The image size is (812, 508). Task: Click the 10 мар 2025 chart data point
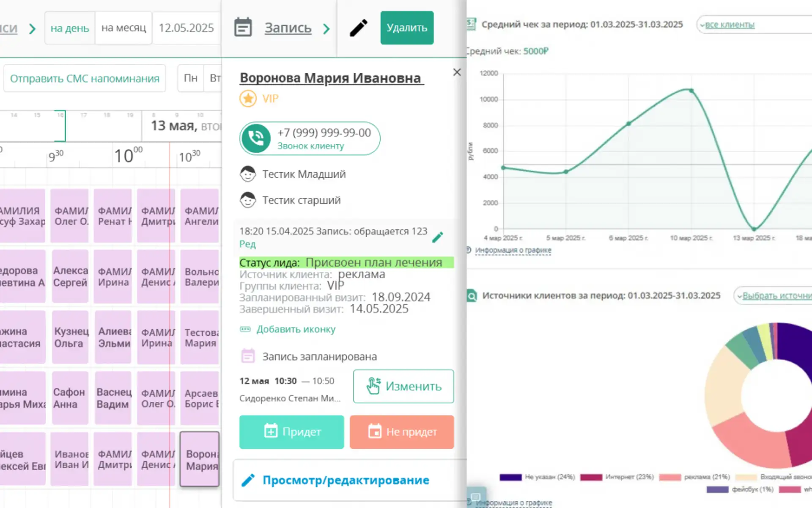click(x=691, y=91)
